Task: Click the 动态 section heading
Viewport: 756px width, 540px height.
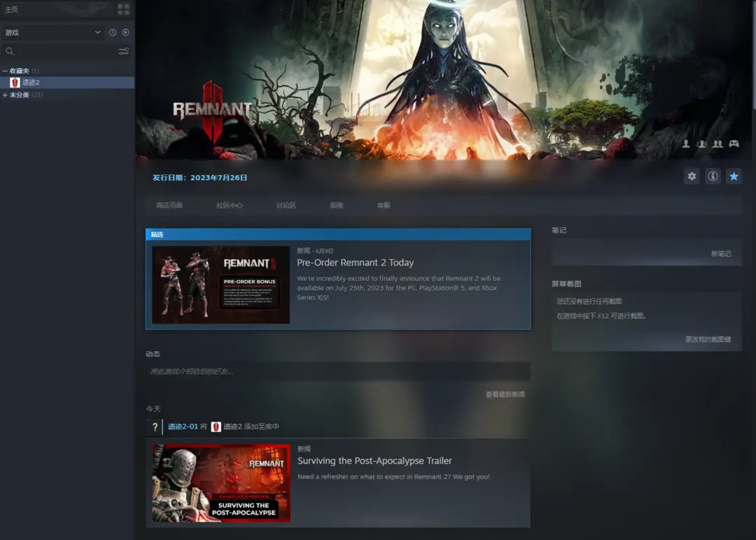Action: point(153,354)
